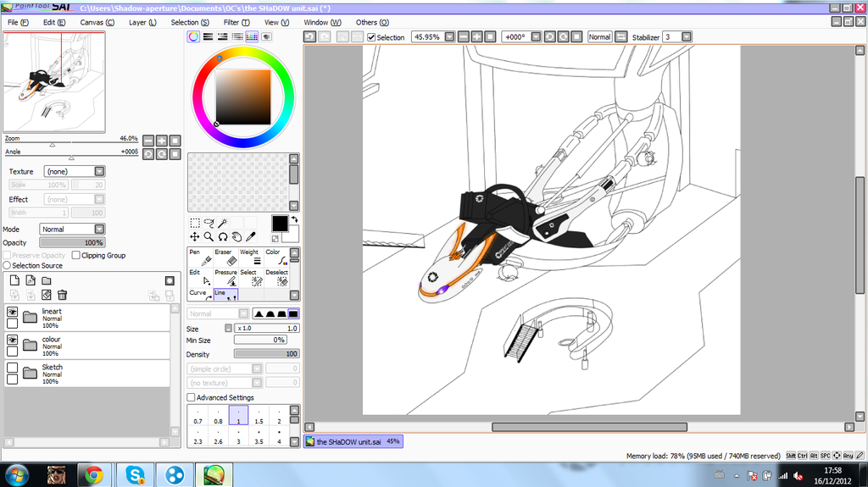868x487 pixels.
Task: Show the Sketch layer folder
Action: (12, 368)
